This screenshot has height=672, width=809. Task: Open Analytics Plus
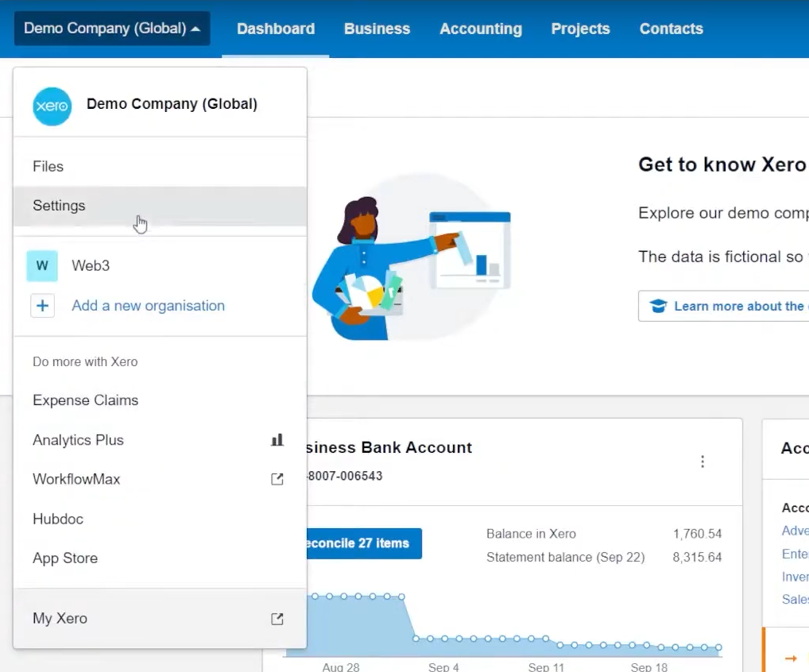(x=160, y=440)
